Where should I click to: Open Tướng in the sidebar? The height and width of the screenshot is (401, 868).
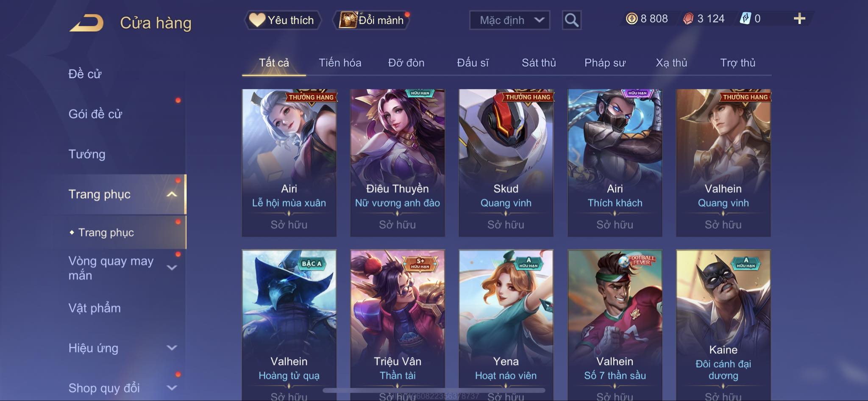(x=87, y=154)
